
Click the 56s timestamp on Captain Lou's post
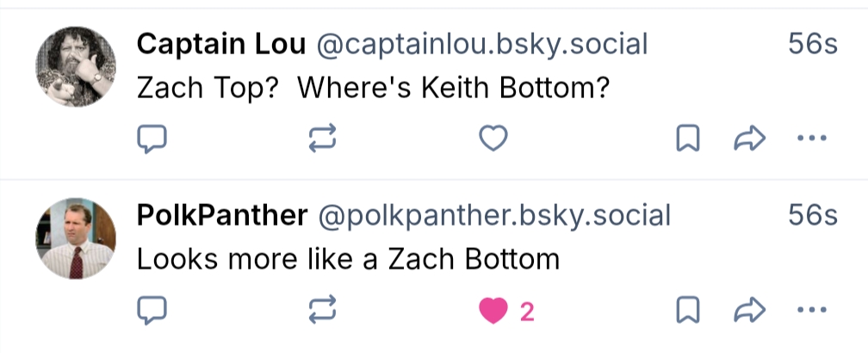tap(812, 45)
